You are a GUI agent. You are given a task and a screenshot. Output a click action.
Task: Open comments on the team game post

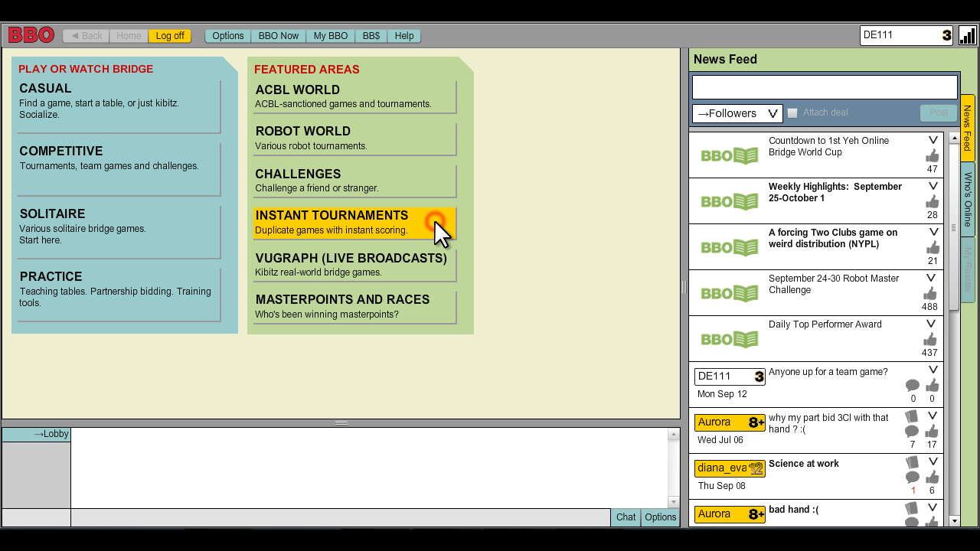pyautogui.click(x=913, y=386)
